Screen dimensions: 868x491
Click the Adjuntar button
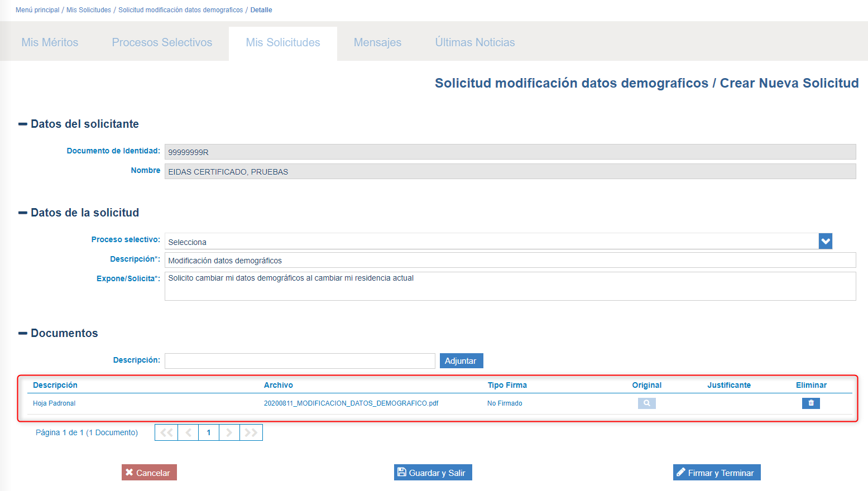[x=461, y=361]
